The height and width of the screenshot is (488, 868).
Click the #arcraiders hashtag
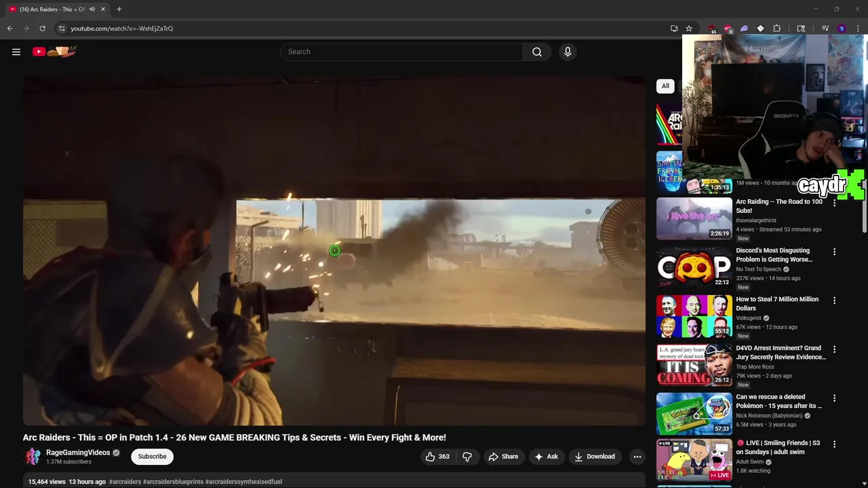(125, 482)
